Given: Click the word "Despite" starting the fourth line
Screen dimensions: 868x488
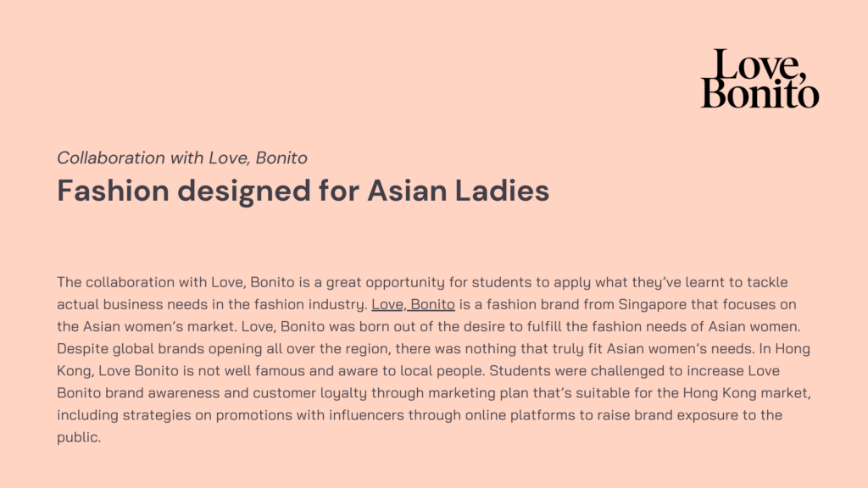Looking at the screenshot, I should 80,348.
